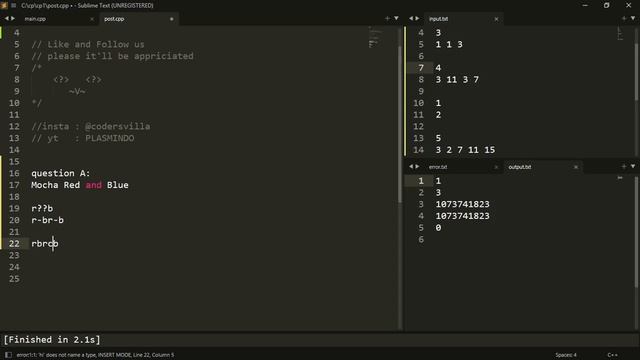This screenshot has height=360, width=640.
Task: Change indentation via Spaces: 4
Action: click(566, 355)
